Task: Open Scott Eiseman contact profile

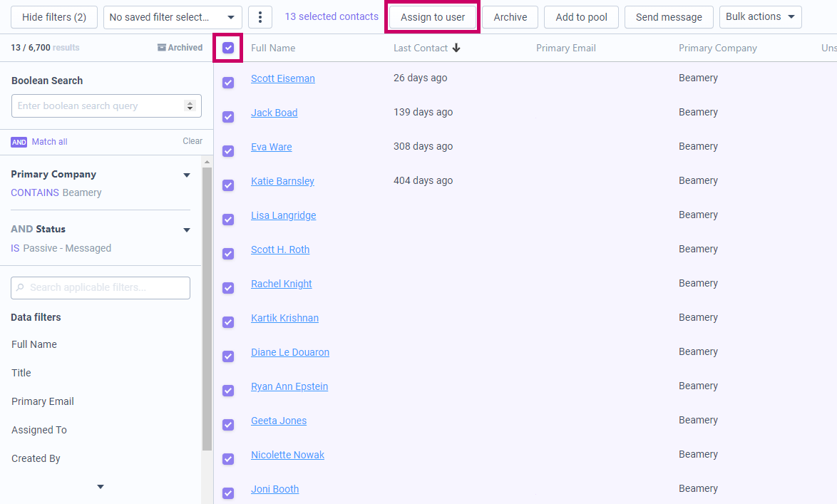Action: coord(283,78)
